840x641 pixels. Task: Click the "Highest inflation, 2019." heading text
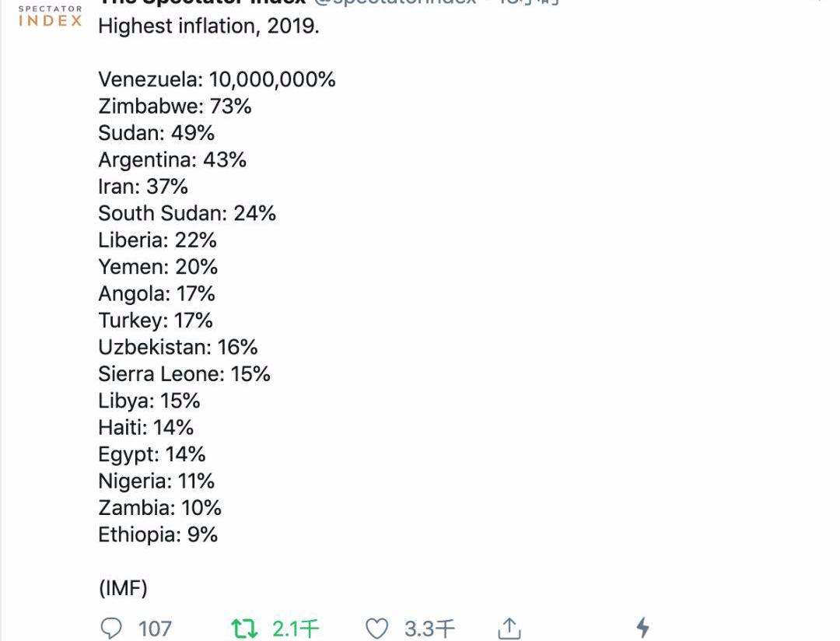pyautogui.click(x=209, y=26)
